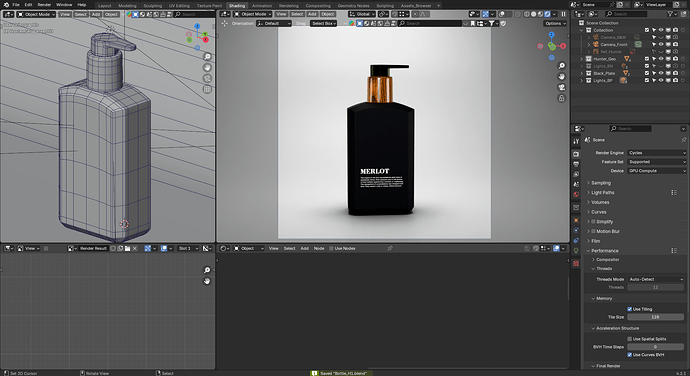This screenshot has width=690, height=376.
Task: Open Light Paths presets list icon
Action: 674,192
